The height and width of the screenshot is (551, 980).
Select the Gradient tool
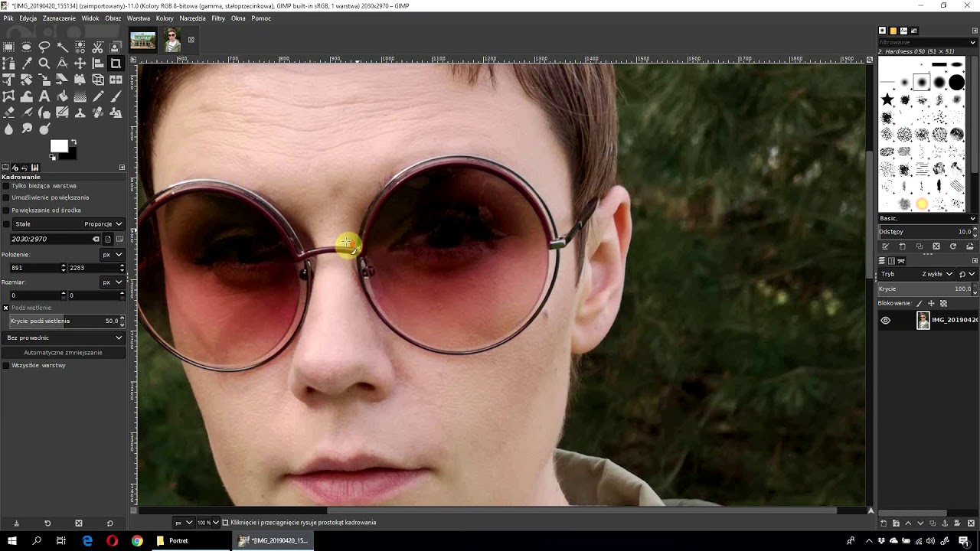click(80, 96)
